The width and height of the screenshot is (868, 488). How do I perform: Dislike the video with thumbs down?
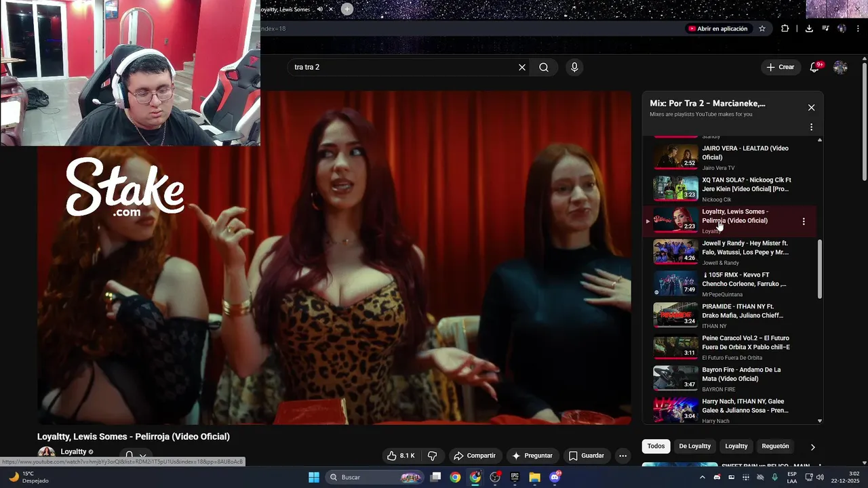(433, 455)
